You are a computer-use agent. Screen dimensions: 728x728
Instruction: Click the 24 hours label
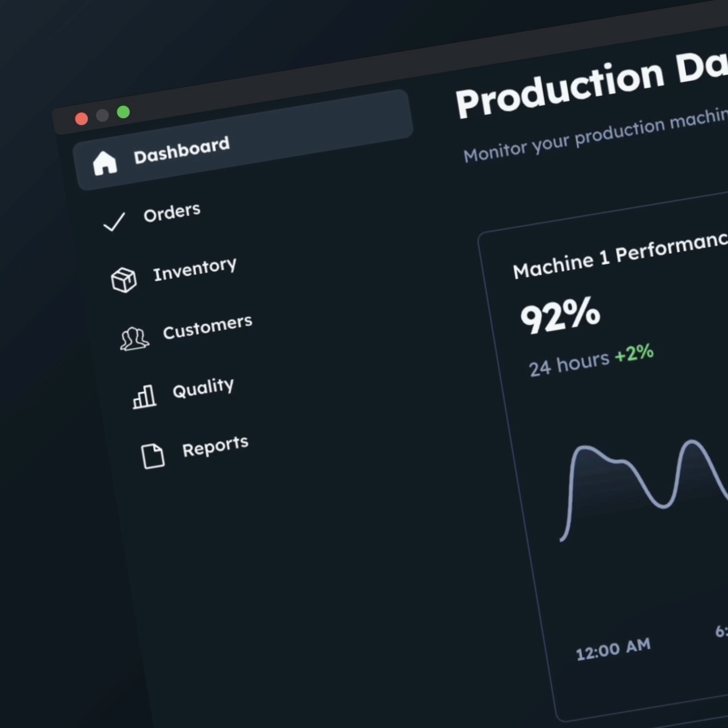[x=569, y=363]
